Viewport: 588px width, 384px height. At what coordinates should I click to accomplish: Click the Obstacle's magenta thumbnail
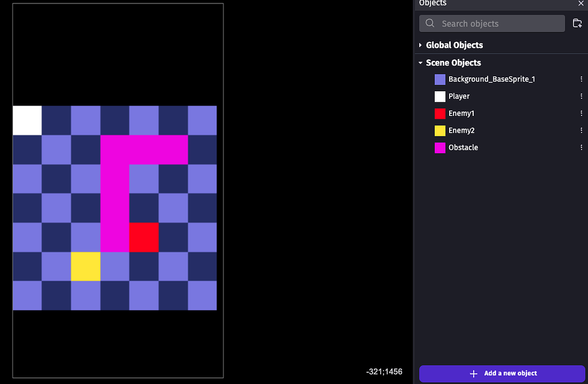[x=439, y=148]
